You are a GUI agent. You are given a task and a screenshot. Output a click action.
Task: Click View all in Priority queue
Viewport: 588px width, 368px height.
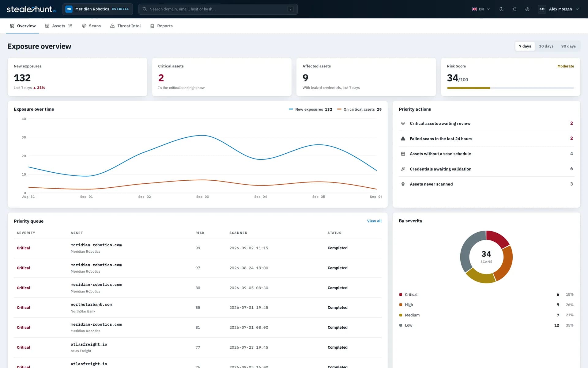[374, 221]
